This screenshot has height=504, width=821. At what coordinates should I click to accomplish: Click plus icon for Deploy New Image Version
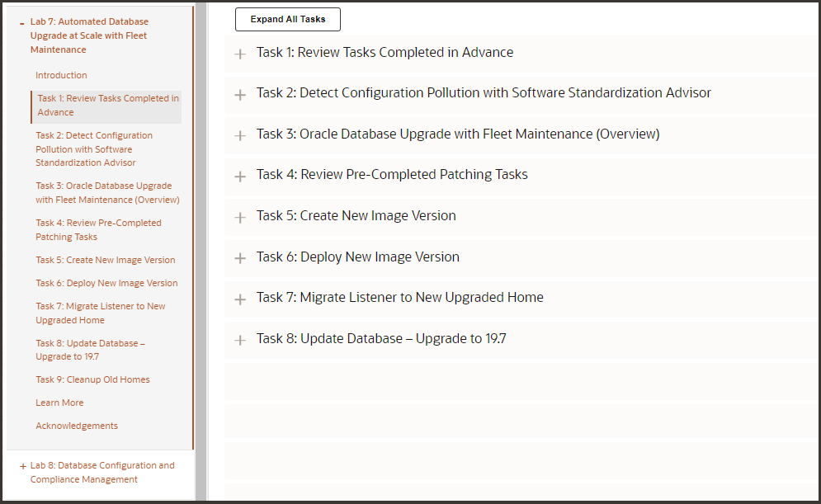click(x=240, y=258)
